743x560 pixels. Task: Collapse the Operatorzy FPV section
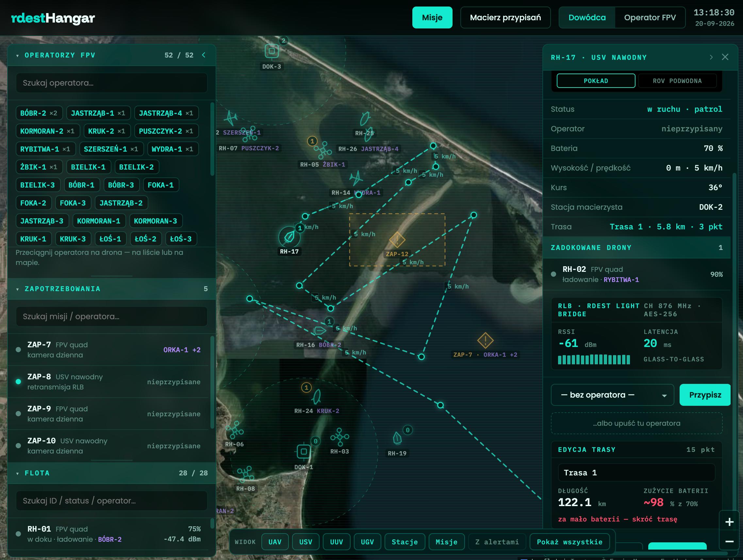[17, 56]
